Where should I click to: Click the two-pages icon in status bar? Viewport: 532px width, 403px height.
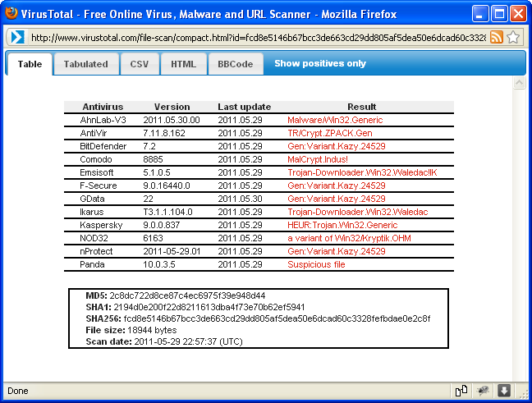[x=462, y=391]
